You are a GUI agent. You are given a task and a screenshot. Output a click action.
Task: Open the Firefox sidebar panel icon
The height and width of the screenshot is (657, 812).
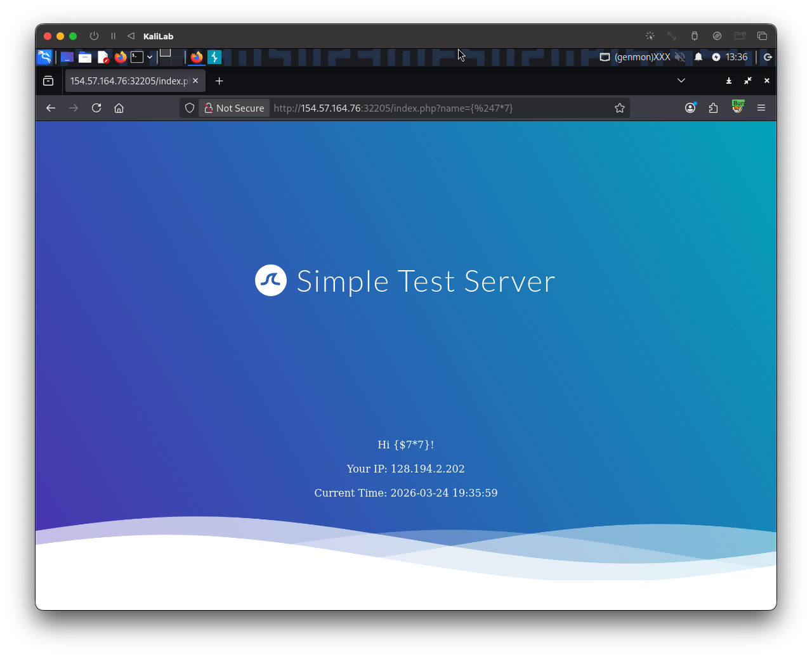click(x=48, y=81)
